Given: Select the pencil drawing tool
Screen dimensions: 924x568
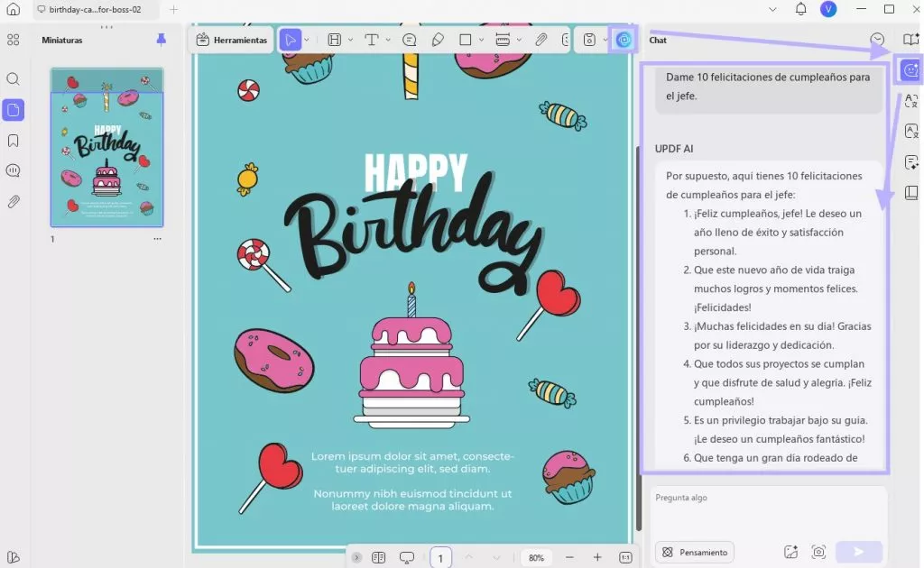Looking at the screenshot, I should pos(438,40).
